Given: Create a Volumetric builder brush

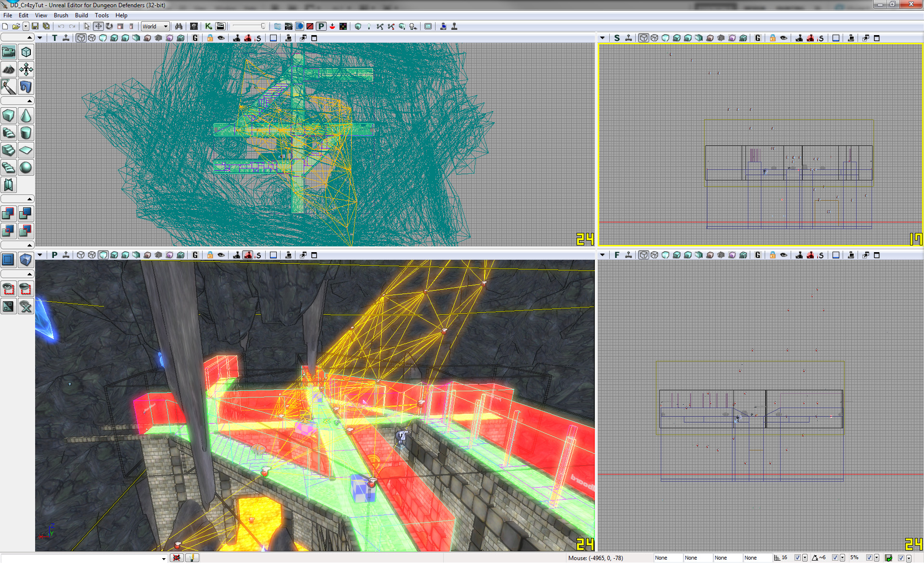Looking at the screenshot, I should tap(9, 185).
